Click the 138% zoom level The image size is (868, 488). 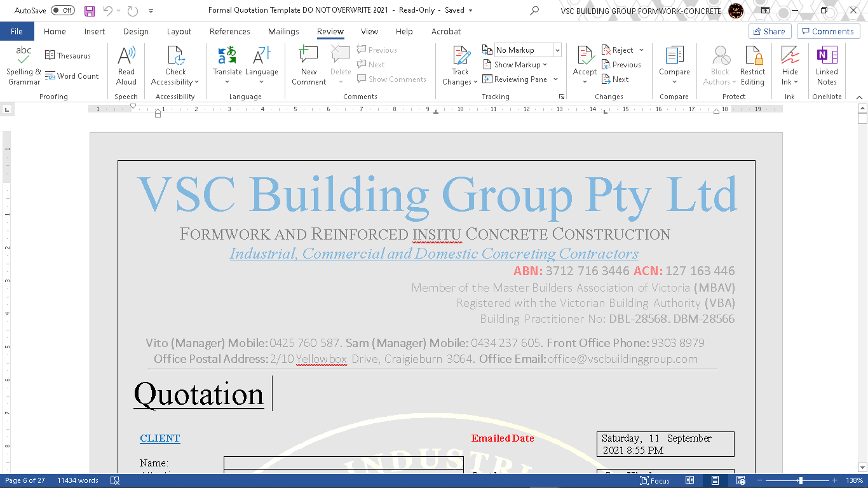coord(853,480)
